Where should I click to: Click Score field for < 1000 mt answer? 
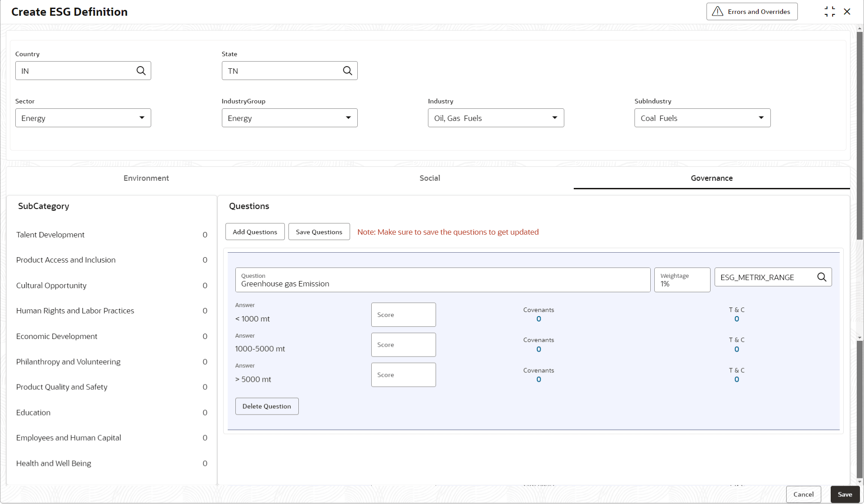click(x=403, y=315)
